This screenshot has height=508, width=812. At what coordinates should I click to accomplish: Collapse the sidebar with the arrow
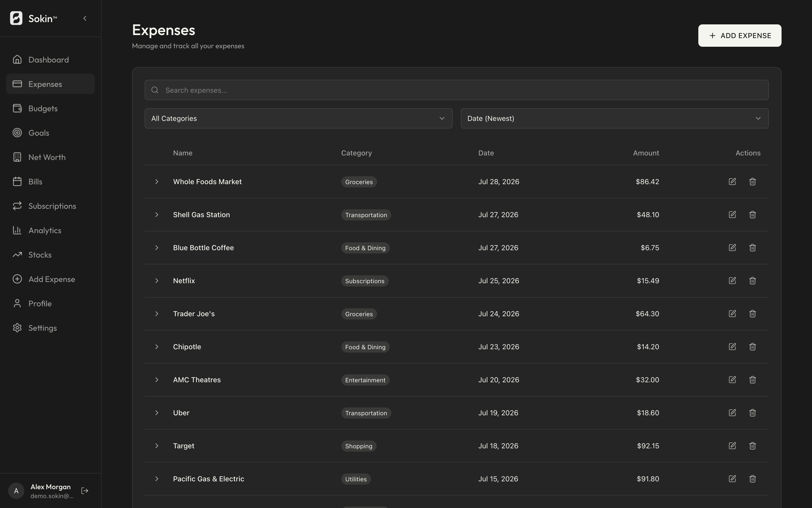click(85, 19)
